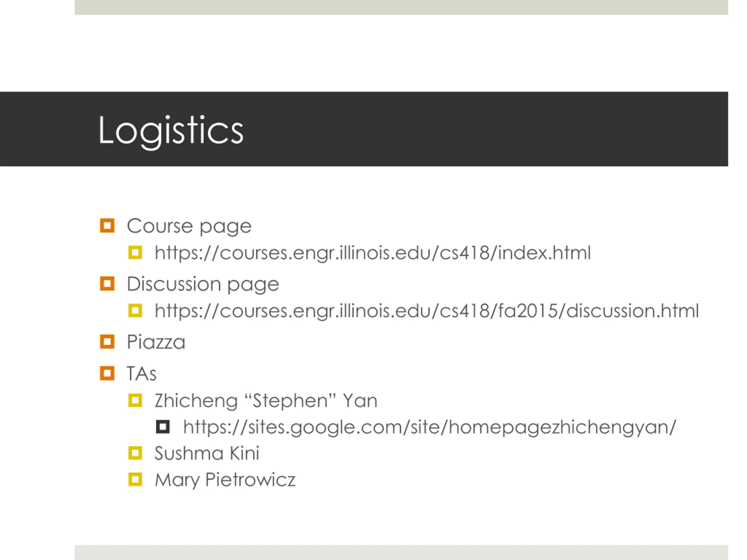Click the orange bullet beside Discussion page

[x=107, y=283]
